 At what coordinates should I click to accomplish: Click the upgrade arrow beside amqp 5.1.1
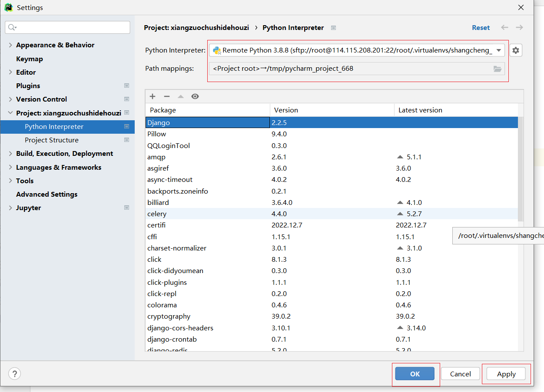click(x=400, y=157)
